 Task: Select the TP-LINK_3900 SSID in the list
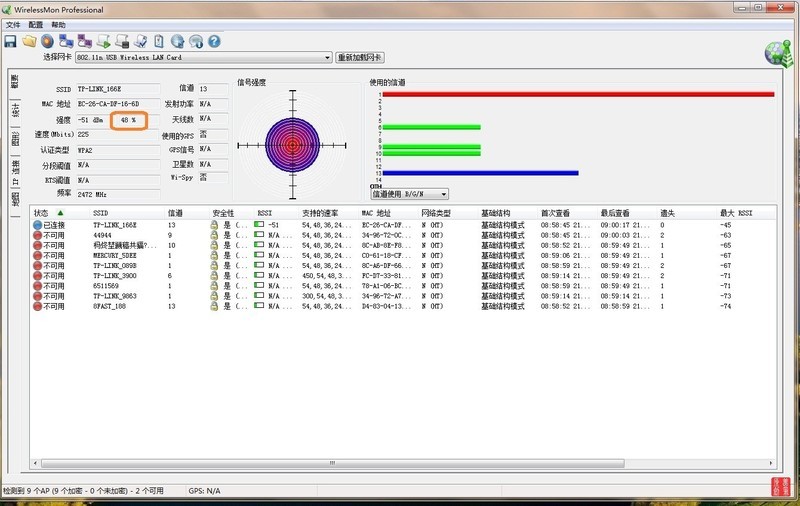(115, 276)
